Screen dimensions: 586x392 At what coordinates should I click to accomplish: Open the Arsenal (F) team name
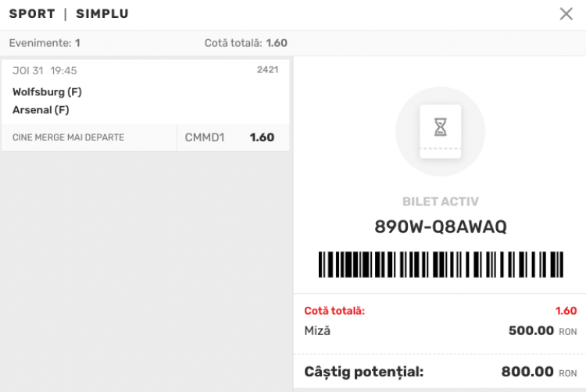(41, 110)
